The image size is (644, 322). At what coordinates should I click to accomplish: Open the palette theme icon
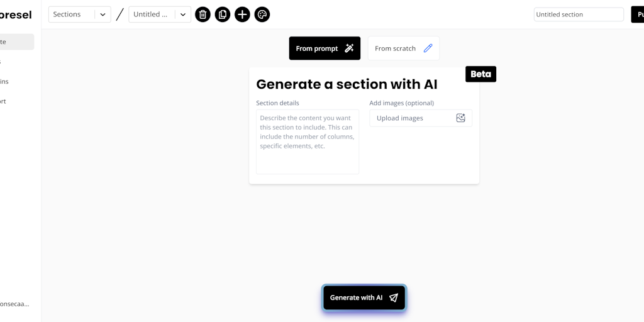tap(262, 14)
